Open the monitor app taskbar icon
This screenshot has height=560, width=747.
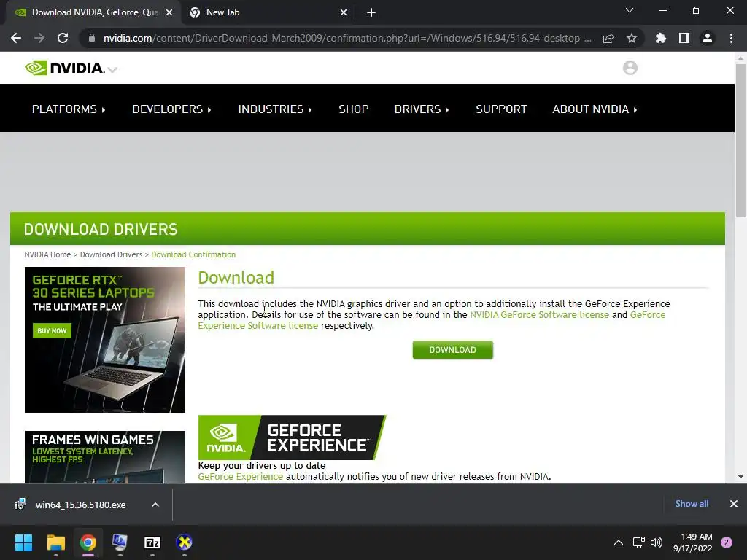120,542
